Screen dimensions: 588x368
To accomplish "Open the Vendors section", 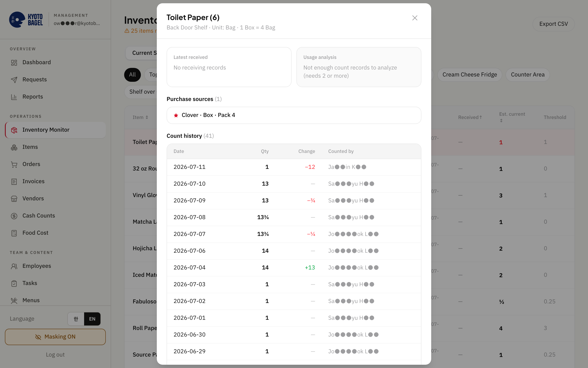I will 55,198.
